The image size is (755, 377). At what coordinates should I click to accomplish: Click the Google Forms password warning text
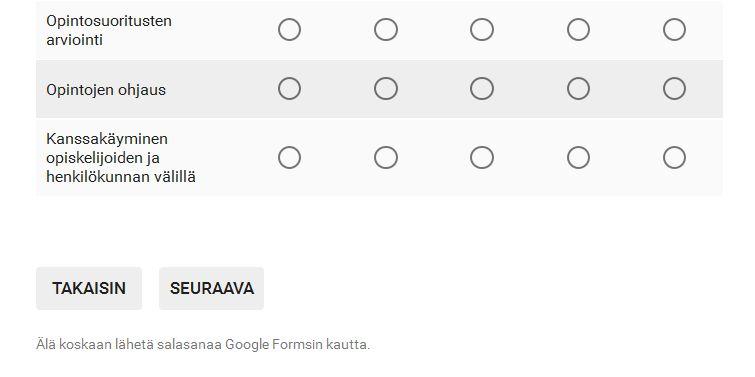[203, 345]
